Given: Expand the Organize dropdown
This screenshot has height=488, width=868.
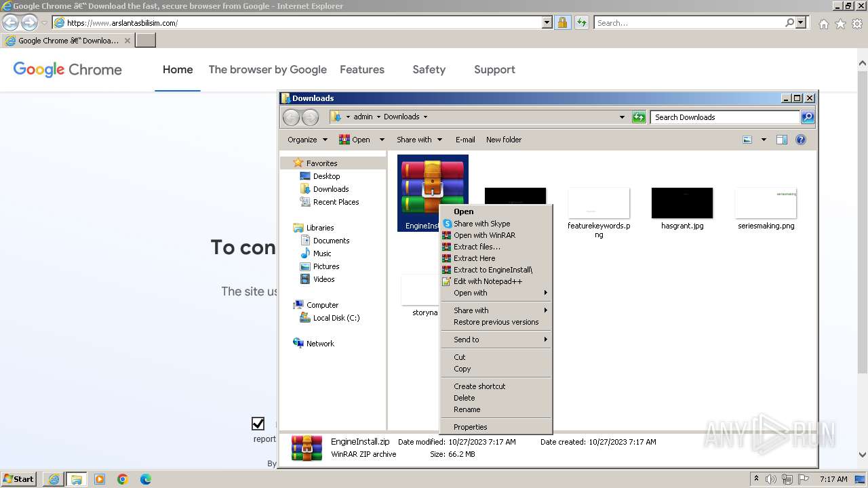Looking at the screenshot, I should [325, 140].
